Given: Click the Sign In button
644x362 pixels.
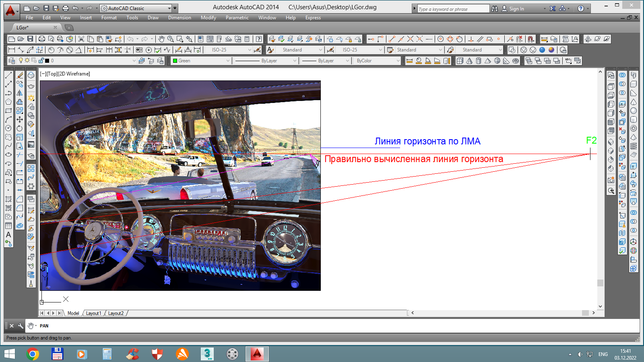Looking at the screenshot, I should 513,8.
